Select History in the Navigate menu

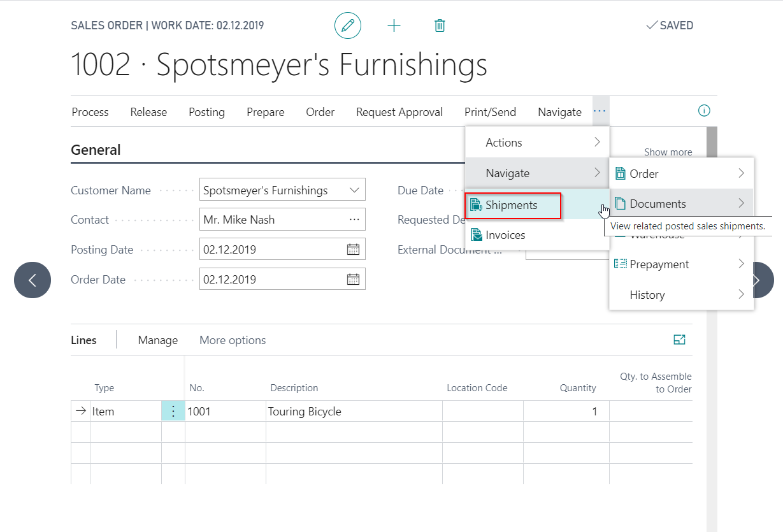(682, 295)
